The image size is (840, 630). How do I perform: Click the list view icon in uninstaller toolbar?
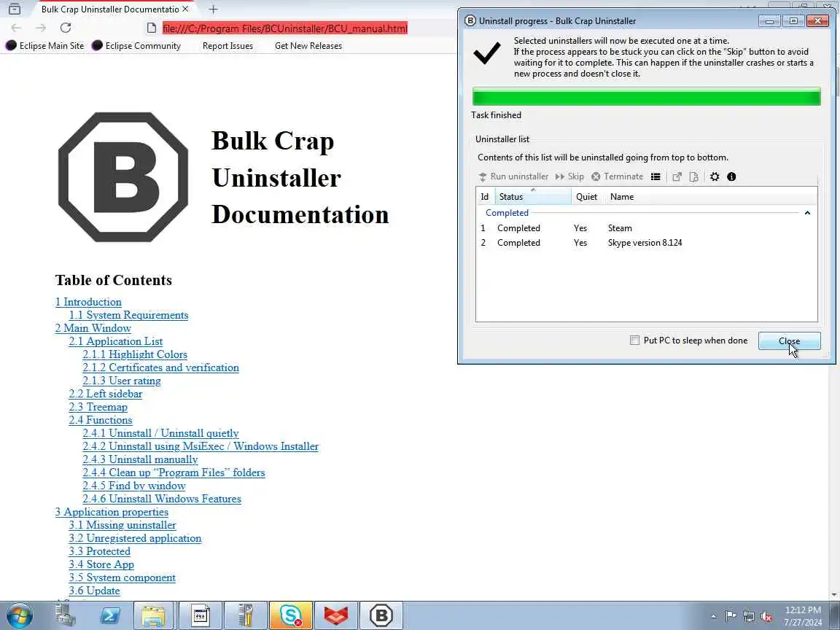tap(656, 176)
